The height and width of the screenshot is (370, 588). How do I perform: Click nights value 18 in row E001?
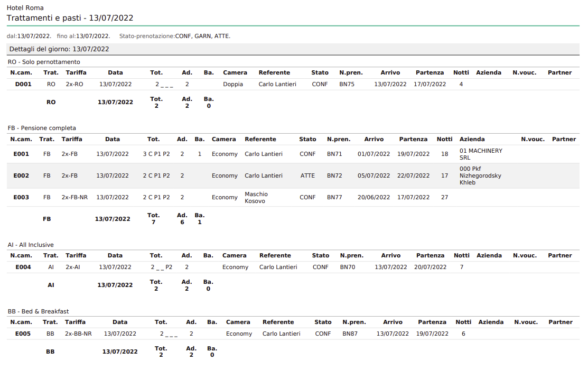[444, 154]
